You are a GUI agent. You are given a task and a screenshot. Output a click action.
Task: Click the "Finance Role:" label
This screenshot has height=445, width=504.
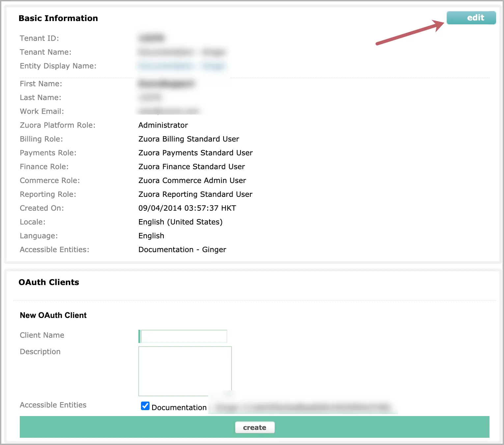(x=44, y=167)
